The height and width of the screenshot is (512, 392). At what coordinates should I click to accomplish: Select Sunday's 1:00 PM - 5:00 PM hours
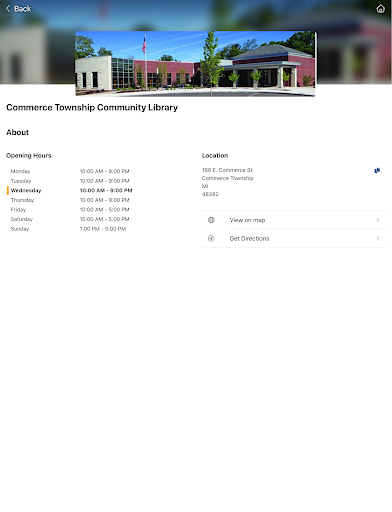103,229
